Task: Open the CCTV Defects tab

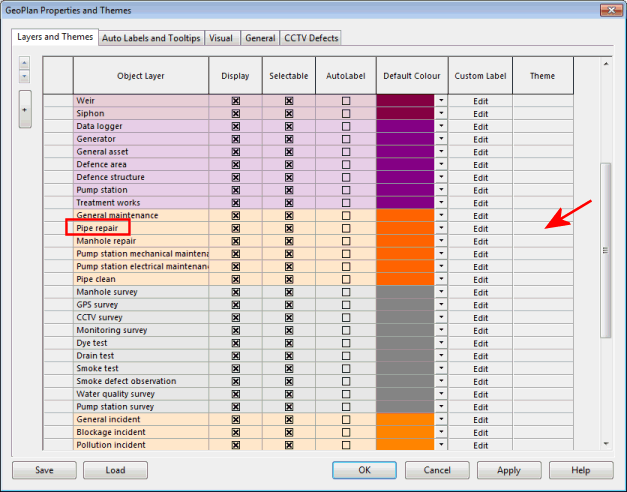Action: [x=311, y=38]
